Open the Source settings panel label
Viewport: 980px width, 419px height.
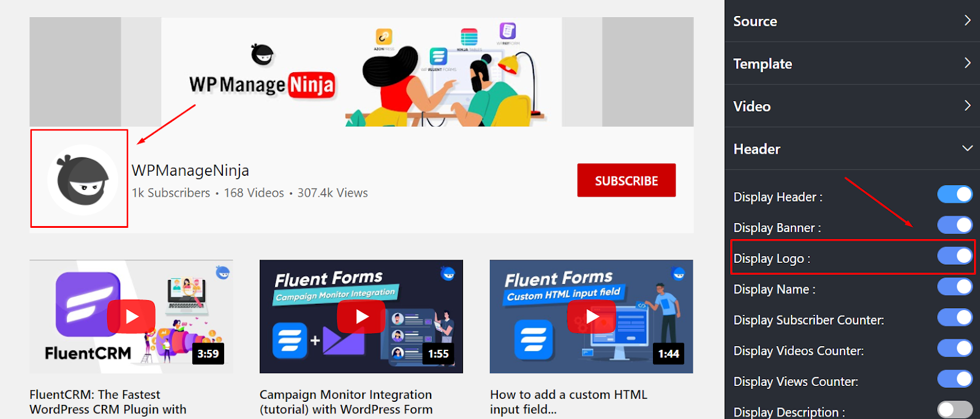pos(755,21)
